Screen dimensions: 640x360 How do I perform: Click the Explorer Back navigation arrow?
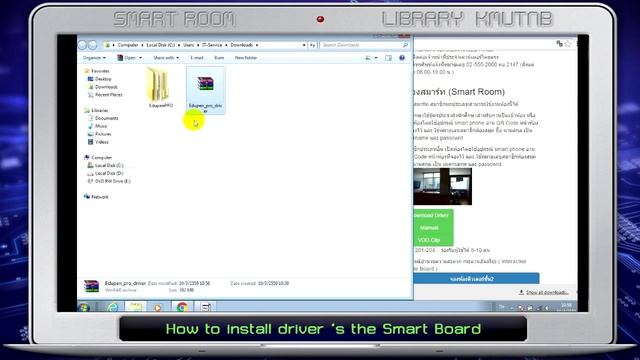(82, 45)
